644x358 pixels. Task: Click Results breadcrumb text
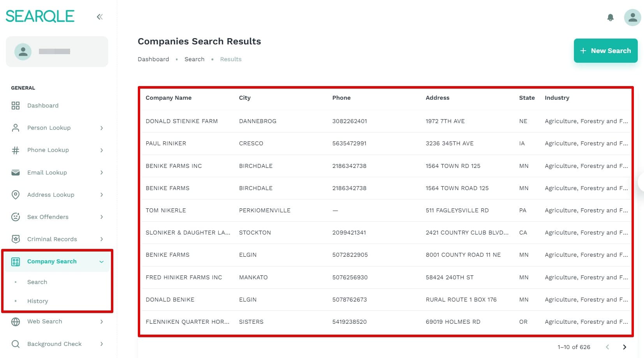point(231,59)
